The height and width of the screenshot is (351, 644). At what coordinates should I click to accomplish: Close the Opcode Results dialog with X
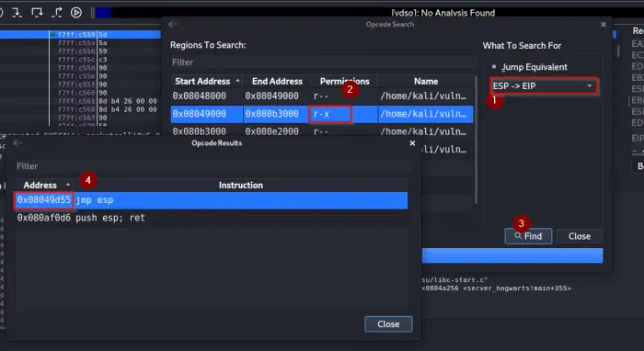tap(412, 143)
